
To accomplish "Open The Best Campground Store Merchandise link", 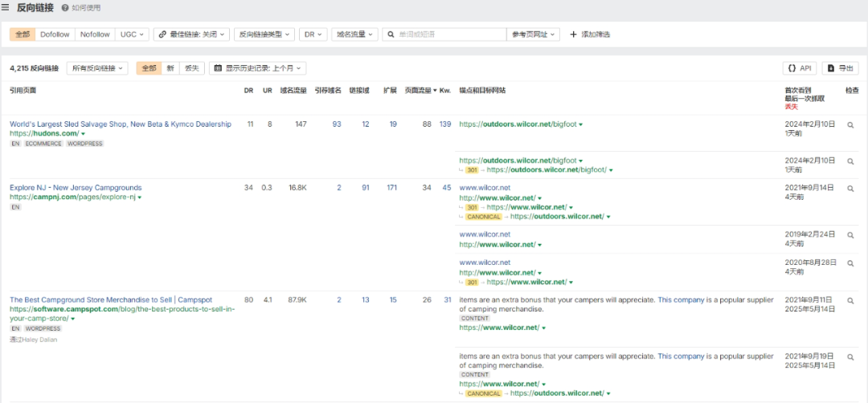I will pos(111,300).
